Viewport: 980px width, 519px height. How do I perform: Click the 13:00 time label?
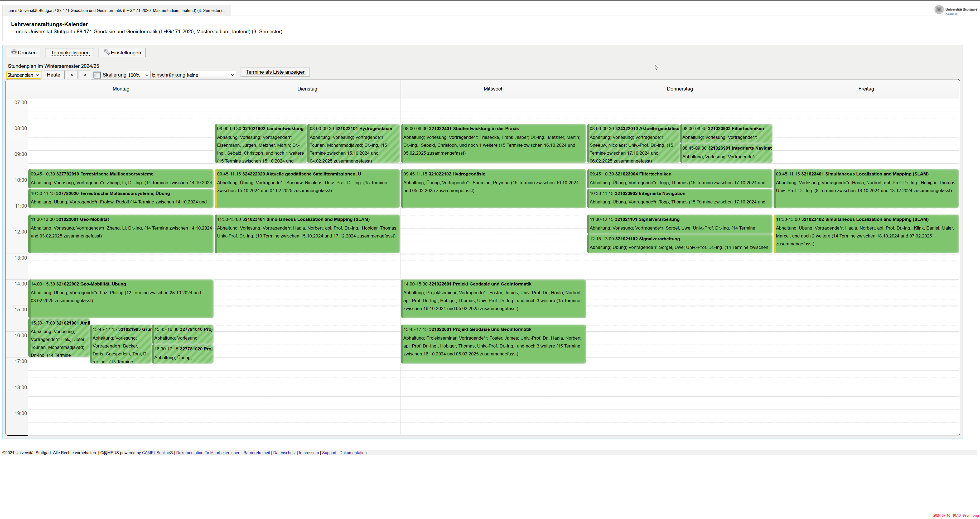tap(21, 258)
